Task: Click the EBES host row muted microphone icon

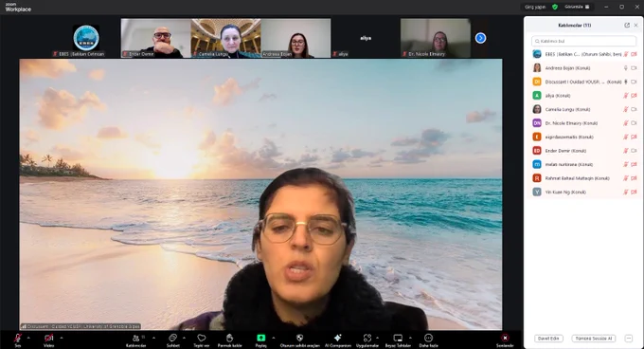Action: pos(626,54)
